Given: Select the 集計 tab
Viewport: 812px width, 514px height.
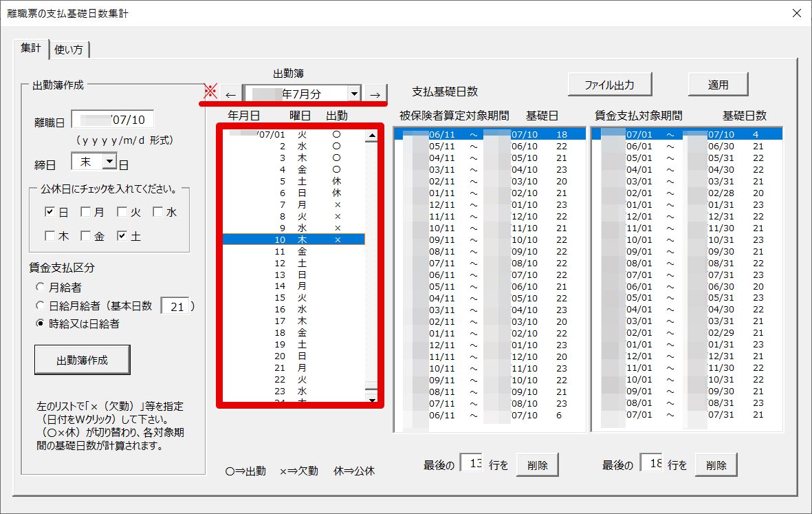Looking at the screenshot, I should [30, 48].
